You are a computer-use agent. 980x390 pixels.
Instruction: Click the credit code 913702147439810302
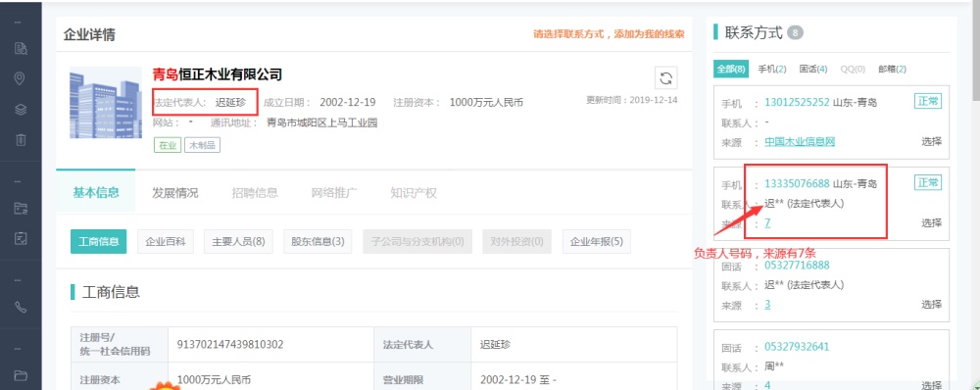point(230,344)
